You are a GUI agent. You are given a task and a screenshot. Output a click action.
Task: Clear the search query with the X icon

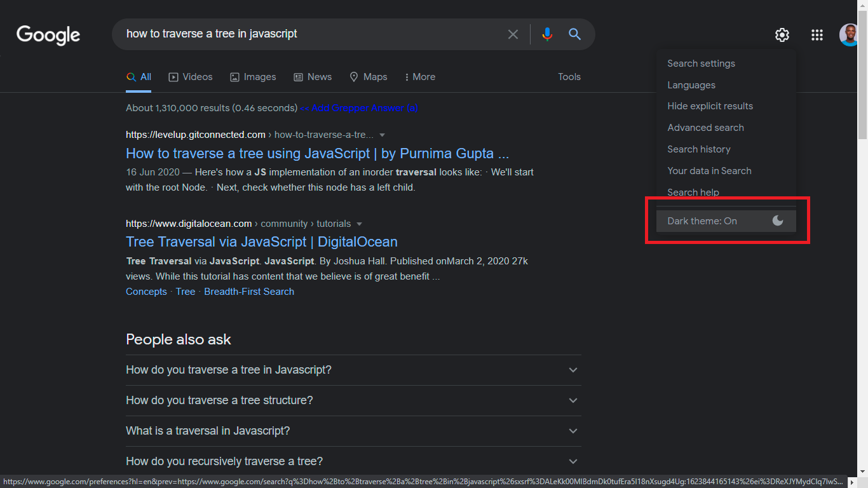click(x=513, y=34)
